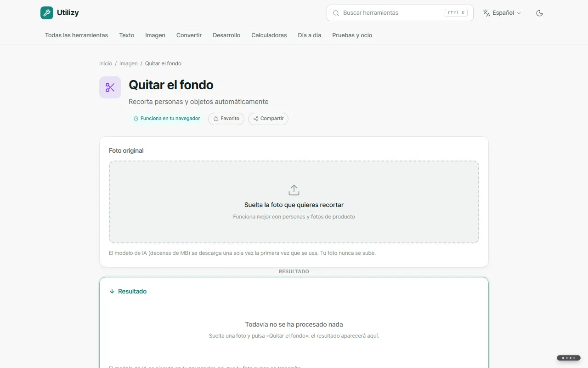The height and width of the screenshot is (368, 588).
Task: Click the Recorta personas y objetos subtitle
Action: click(198, 102)
